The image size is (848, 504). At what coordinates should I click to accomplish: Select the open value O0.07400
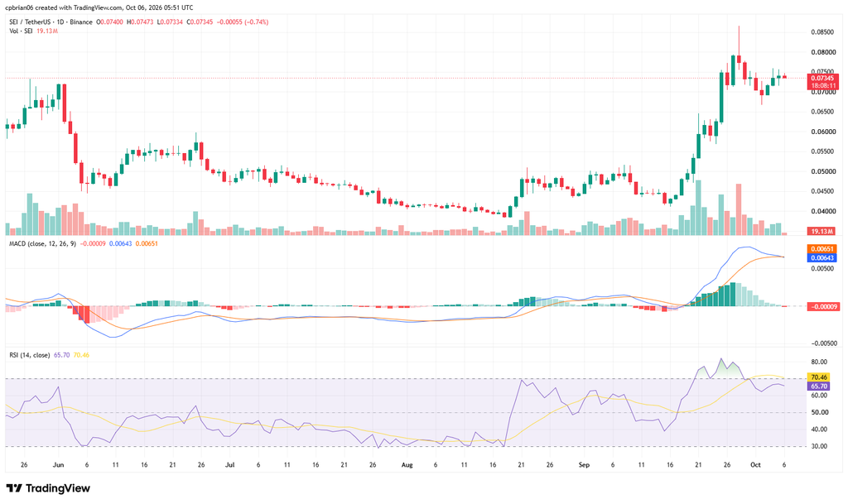click(x=110, y=22)
